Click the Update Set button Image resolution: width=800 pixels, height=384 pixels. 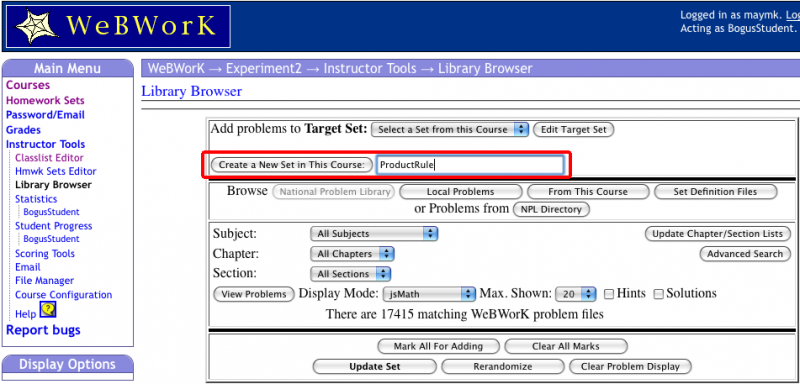(374, 366)
